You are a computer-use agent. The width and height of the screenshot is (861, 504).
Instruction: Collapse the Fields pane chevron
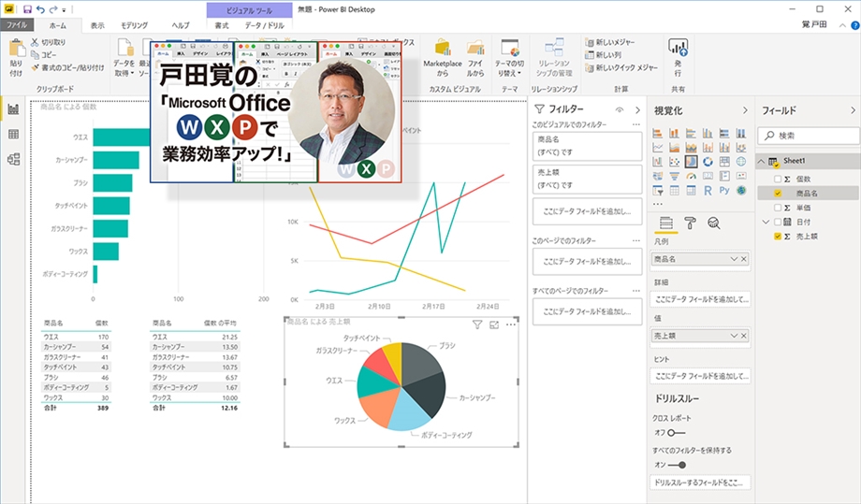coord(853,110)
